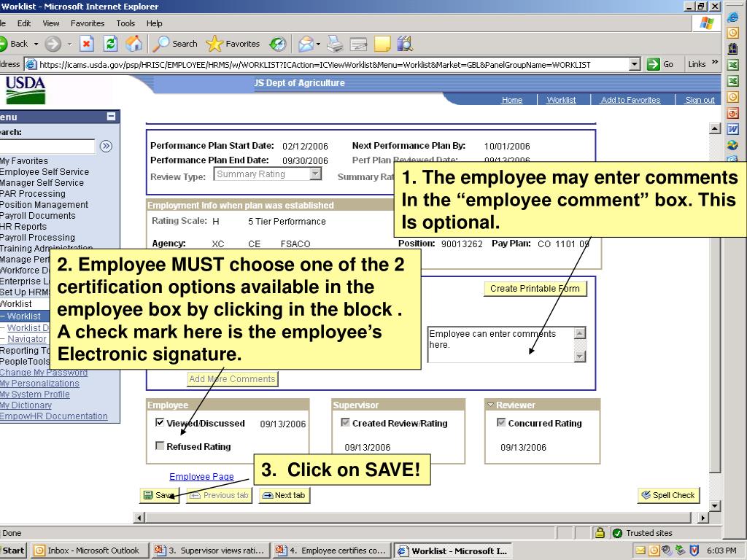Image resolution: width=747 pixels, height=560 pixels.
Task: Click the tray shield icon
Action: [x=694, y=551]
